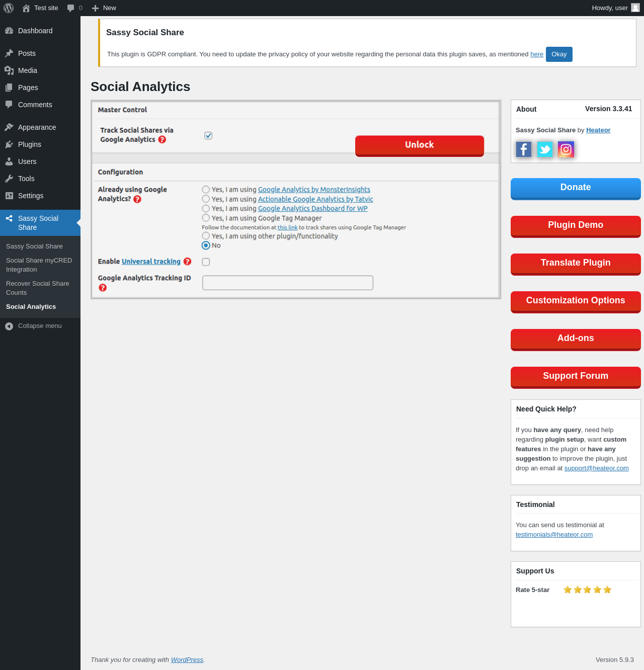The image size is (644, 670).
Task: Open the Heateor author link
Action: (598, 130)
